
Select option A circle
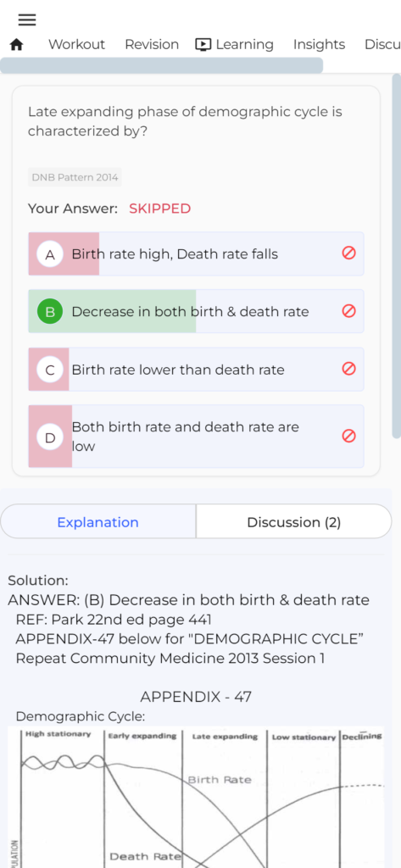50,254
